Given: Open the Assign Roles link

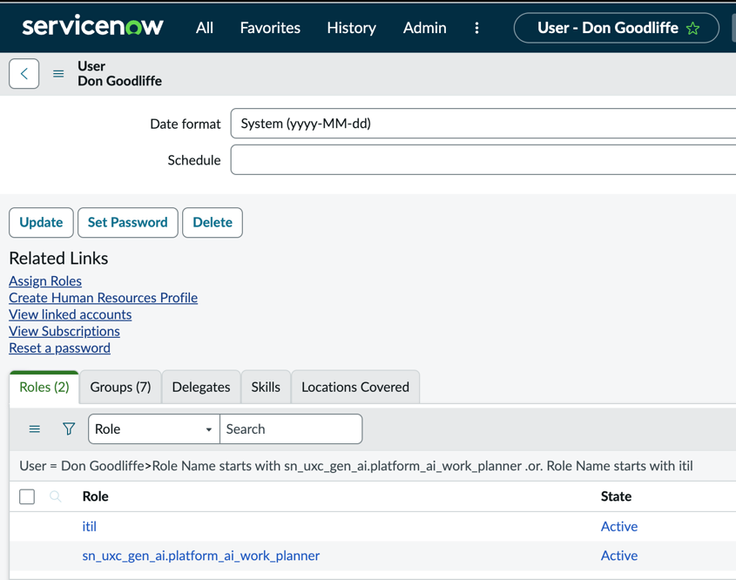Looking at the screenshot, I should pyautogui.click(x=45, y=281).
